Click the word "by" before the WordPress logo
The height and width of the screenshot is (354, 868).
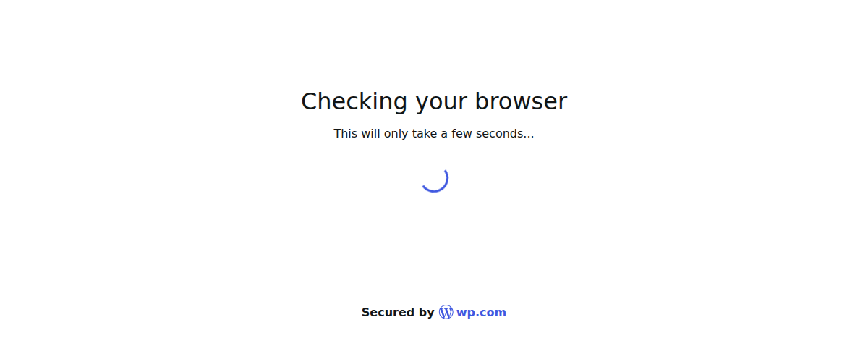click(x=427, y=313)
